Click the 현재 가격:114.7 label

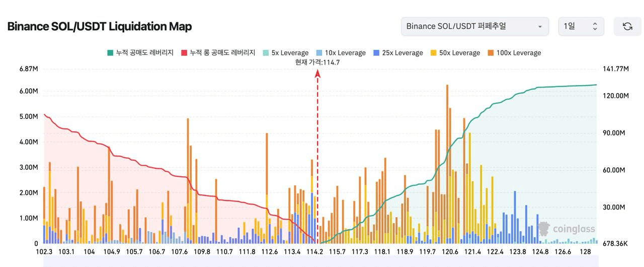[317, 62]
